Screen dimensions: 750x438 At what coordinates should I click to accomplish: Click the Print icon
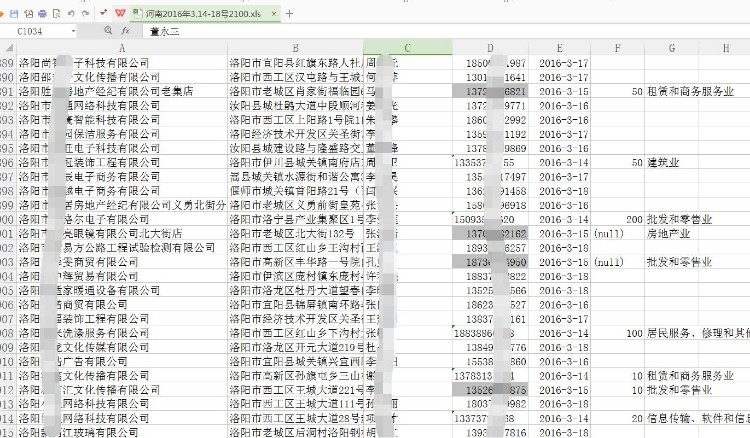pyautogui.click(x=43, y=14)
